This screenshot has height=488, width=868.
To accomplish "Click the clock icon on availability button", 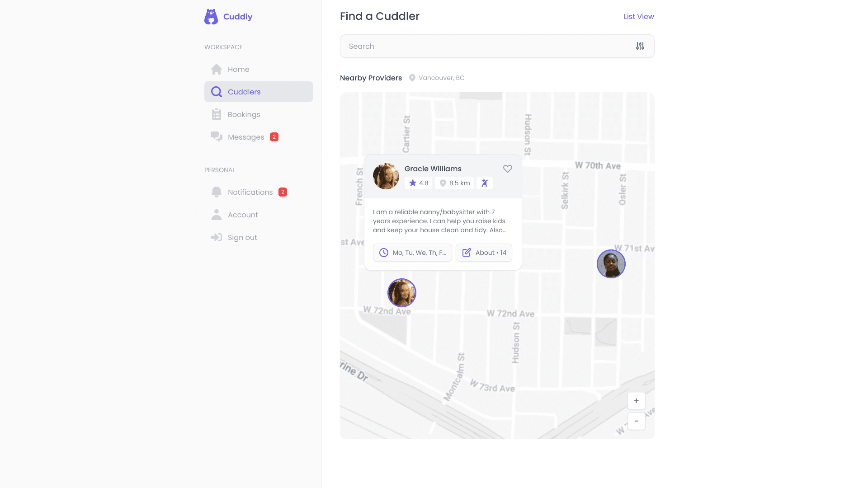I will pos(384,253).
